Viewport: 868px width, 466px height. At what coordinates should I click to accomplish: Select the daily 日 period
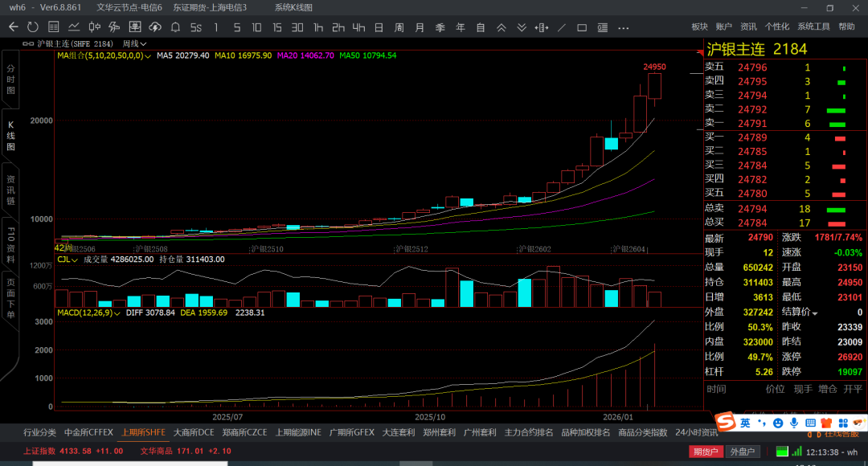pyautogui.click(x=379, y=27)
